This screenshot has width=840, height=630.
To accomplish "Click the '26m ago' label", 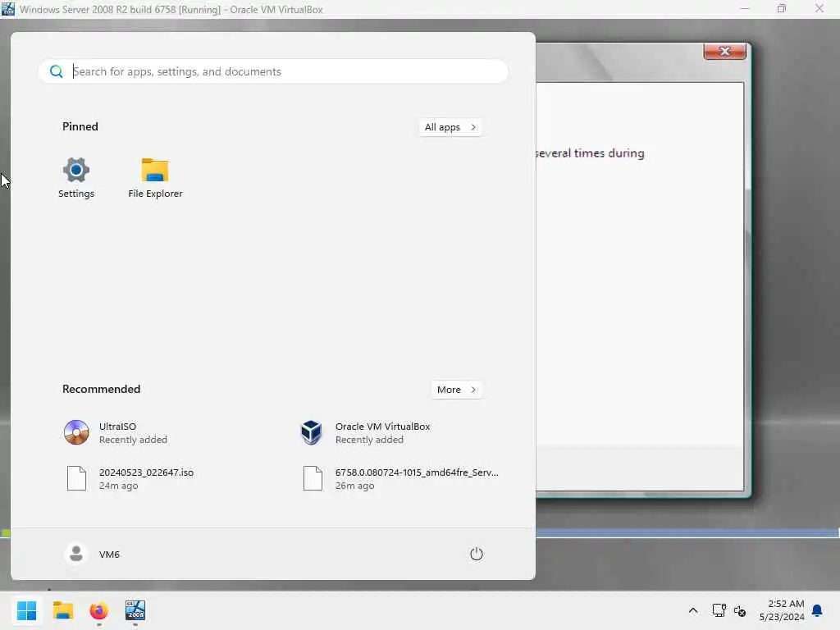I will coord(354,486).
